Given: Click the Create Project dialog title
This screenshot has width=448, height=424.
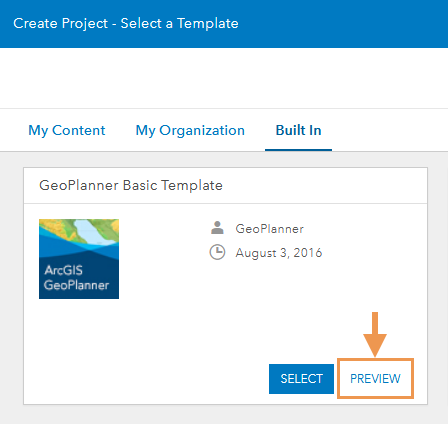Looking at the screenshot, I should pyautogui.click(x=126, y=23).
